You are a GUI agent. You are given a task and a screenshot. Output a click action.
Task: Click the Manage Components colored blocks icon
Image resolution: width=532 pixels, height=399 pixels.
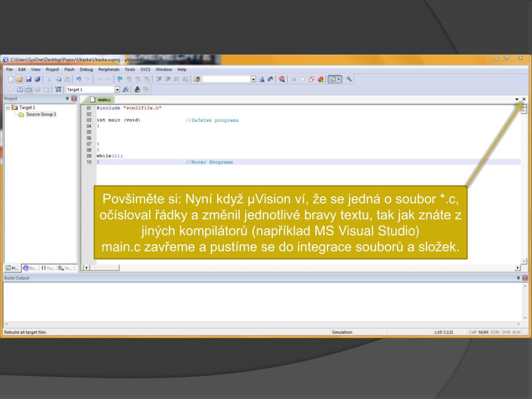(137, 89)
